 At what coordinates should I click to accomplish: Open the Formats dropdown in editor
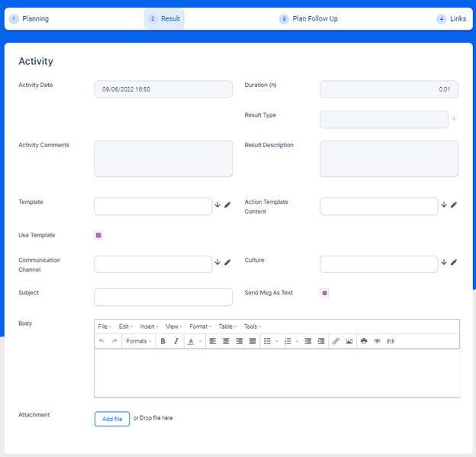click(x=139, y=341)
